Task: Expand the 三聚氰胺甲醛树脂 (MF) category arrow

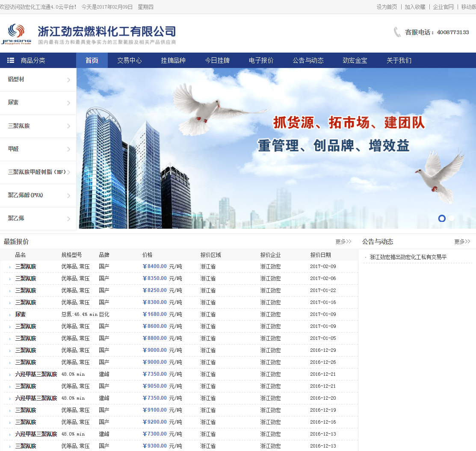Action: (68, 172)
